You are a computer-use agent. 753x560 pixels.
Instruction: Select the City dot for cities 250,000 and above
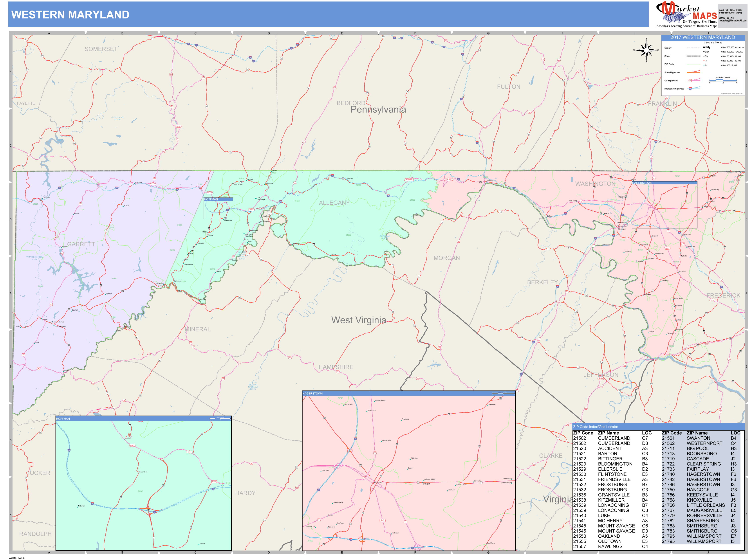(x=704, y=47)
